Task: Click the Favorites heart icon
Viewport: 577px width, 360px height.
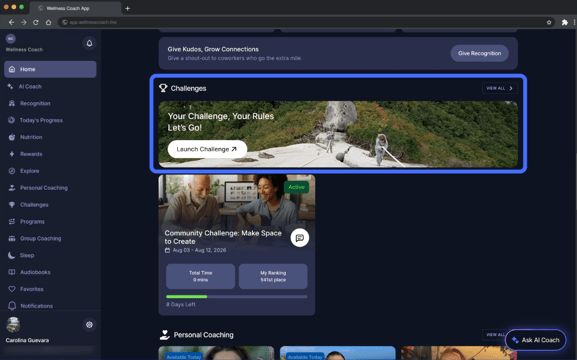Action: (12, 289)
